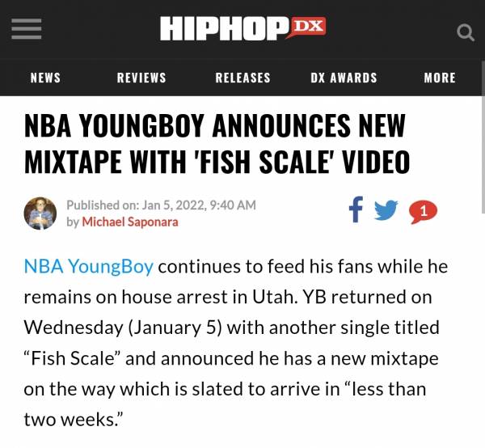Open site search with magnifier icon
Screen dimensions: 485x448
tap(466, 32)
